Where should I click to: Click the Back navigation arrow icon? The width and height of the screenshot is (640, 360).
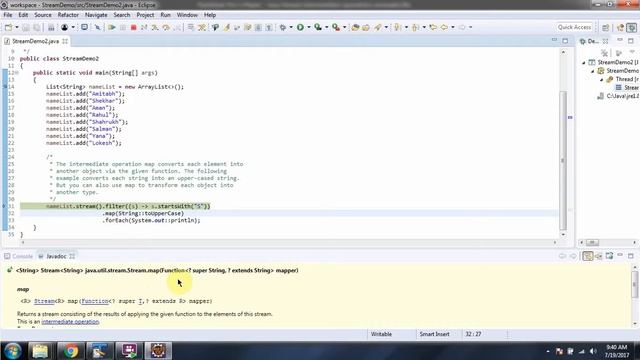(444, 27)
